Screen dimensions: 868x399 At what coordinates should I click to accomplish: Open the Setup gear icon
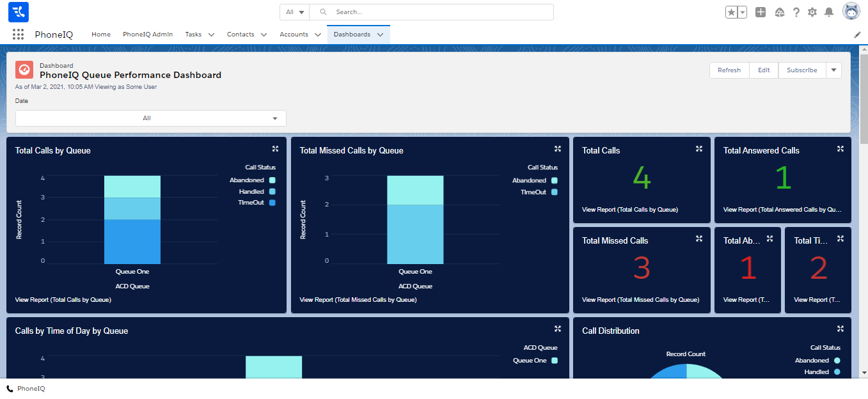point(812,12)
